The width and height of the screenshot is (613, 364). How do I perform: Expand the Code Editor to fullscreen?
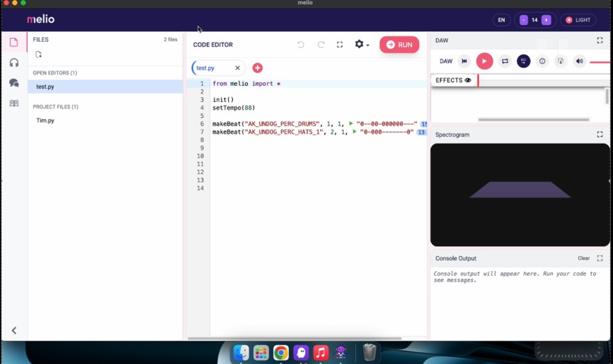point(340,45)
